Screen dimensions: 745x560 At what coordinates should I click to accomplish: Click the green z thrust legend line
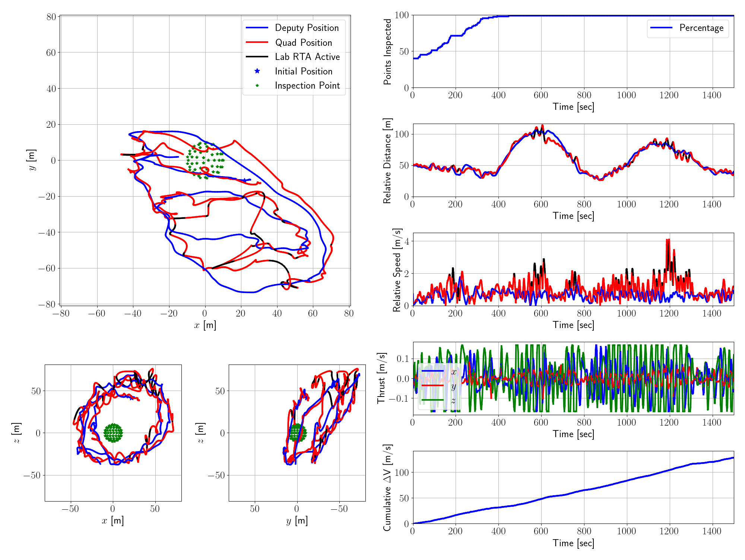pos(432,400)
